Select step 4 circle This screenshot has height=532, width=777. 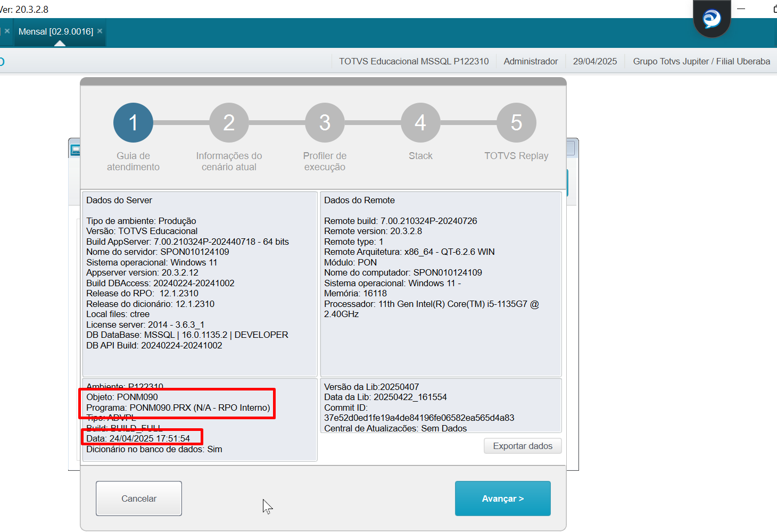coord(420,122)
